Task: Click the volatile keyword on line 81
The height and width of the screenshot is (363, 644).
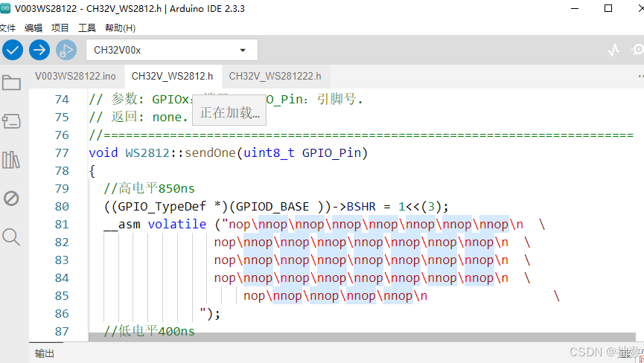Action: click(177, 224)
